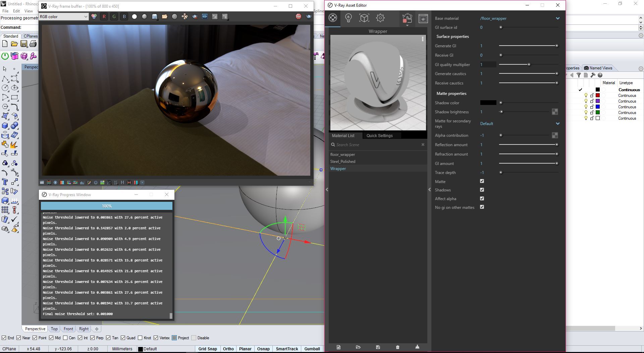Open the Named Views panel tab
The height and width of the screenshot is (353, 644).
[x=598, y=68]
